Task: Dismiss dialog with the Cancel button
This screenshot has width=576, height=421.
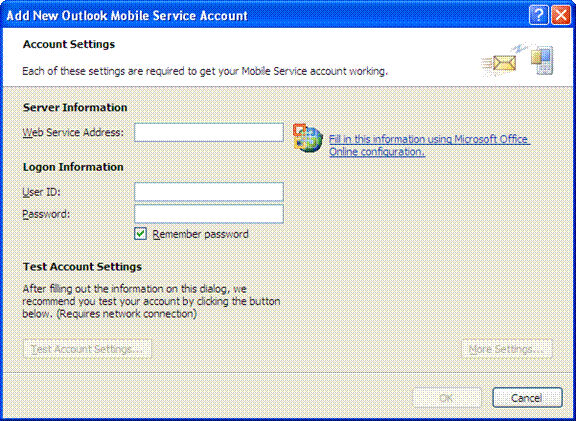Action: [x=527, y=398]
